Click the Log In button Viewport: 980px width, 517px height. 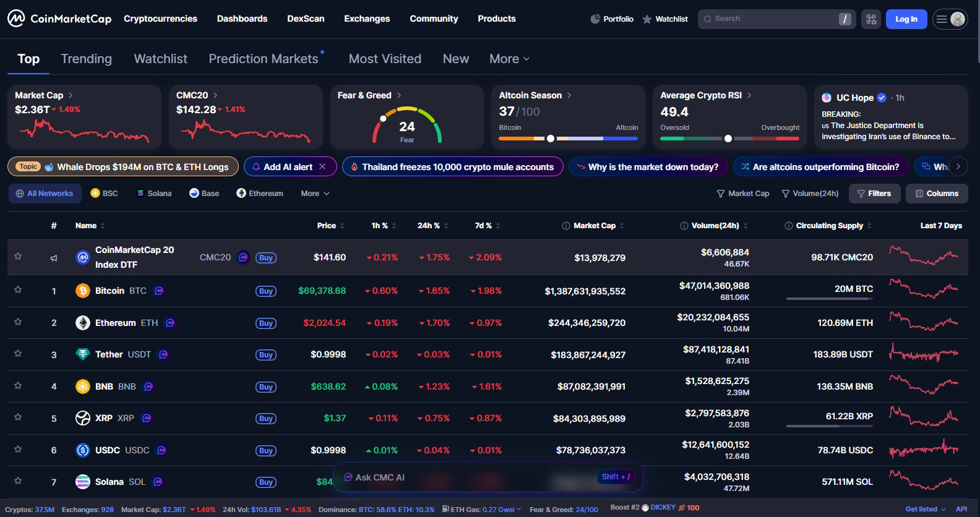(906, 19)
